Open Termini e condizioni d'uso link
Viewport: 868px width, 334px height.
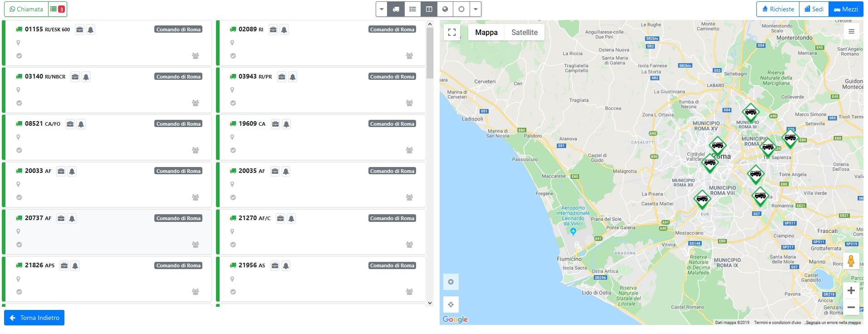[777, 323]
